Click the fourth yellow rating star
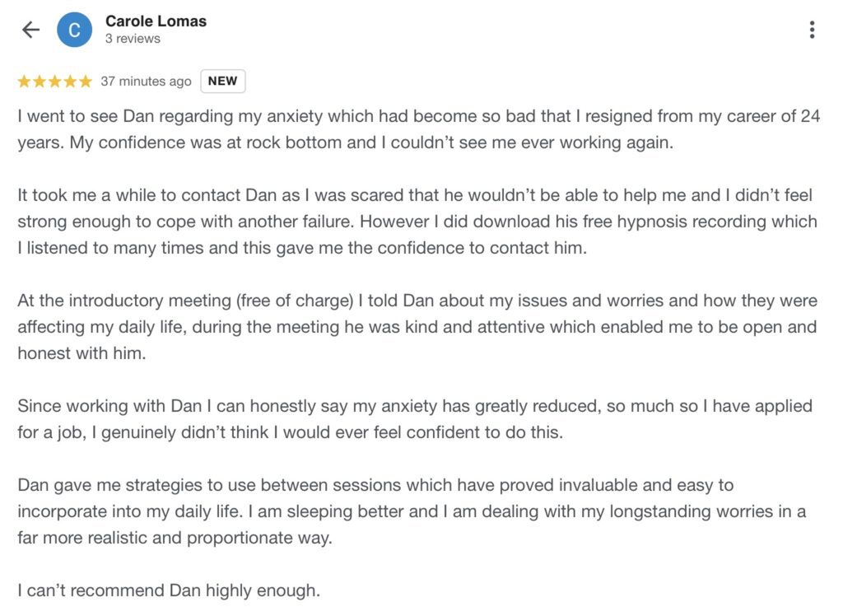Screen dimensions: 843x616 click(70, 82)
